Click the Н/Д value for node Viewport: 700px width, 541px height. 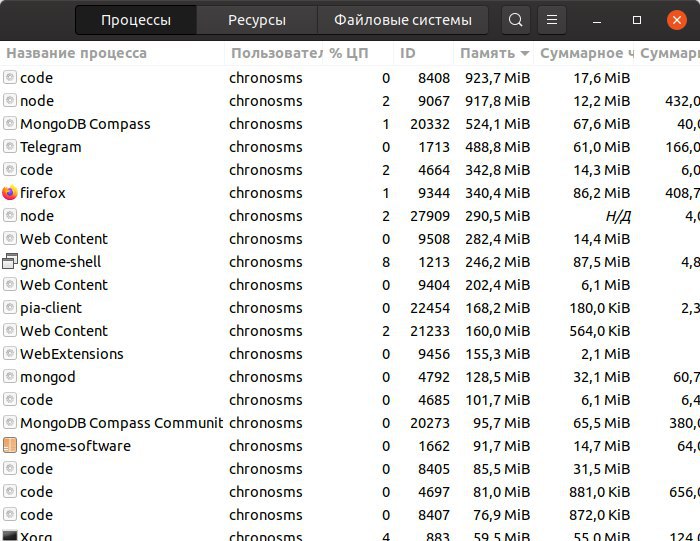click(618, 216)
